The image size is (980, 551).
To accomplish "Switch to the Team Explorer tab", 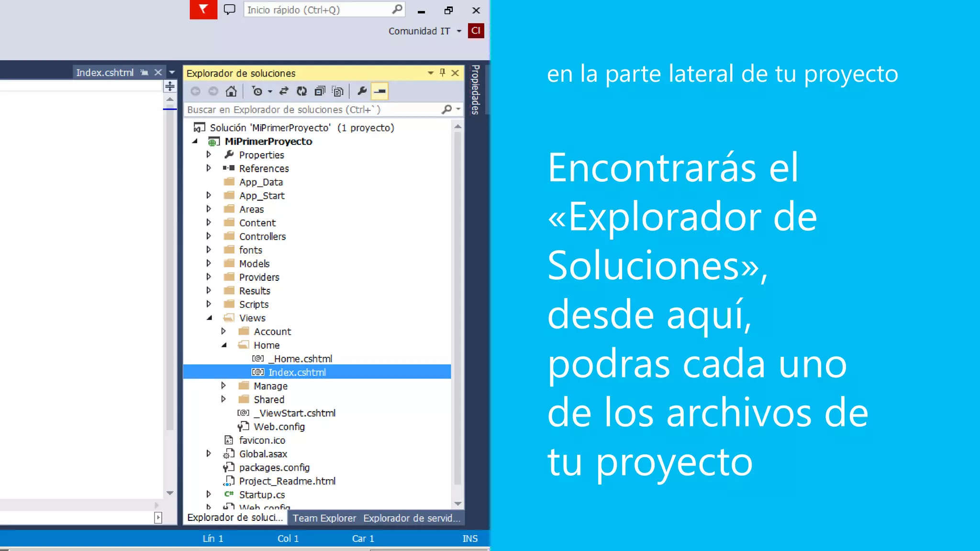I will pos(324,518).
